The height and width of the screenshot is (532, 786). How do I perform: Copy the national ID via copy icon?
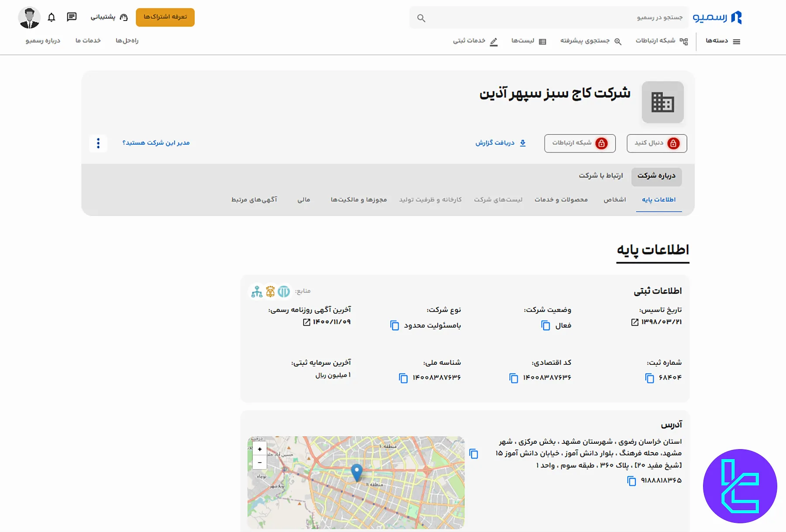pos(402,378)
